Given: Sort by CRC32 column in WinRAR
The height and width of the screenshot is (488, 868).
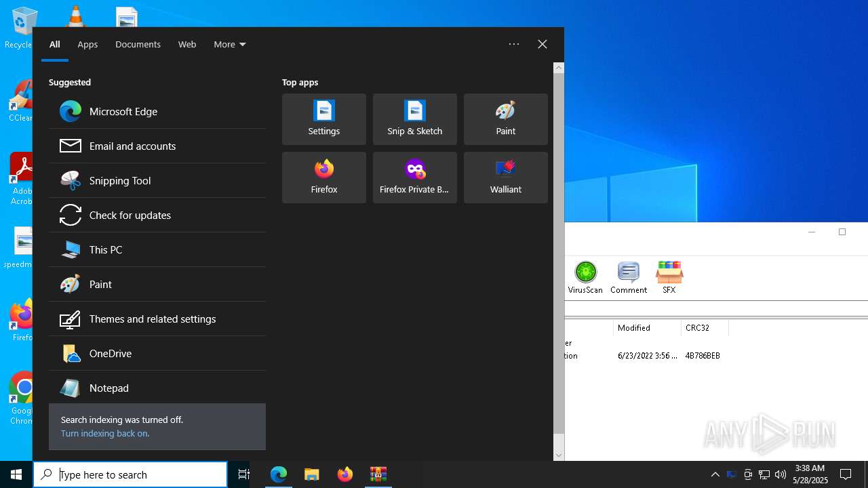Looking at the screenshot, I should tap(705, 327).
